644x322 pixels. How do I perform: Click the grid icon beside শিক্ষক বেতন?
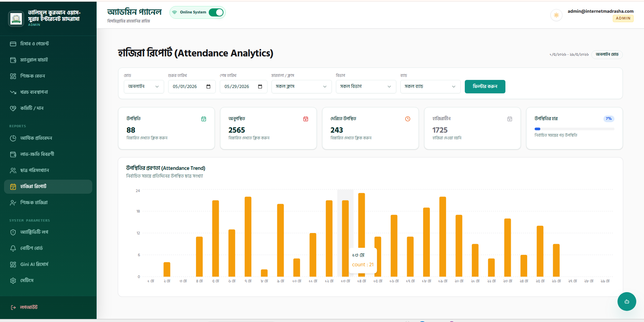pos(13,76)
